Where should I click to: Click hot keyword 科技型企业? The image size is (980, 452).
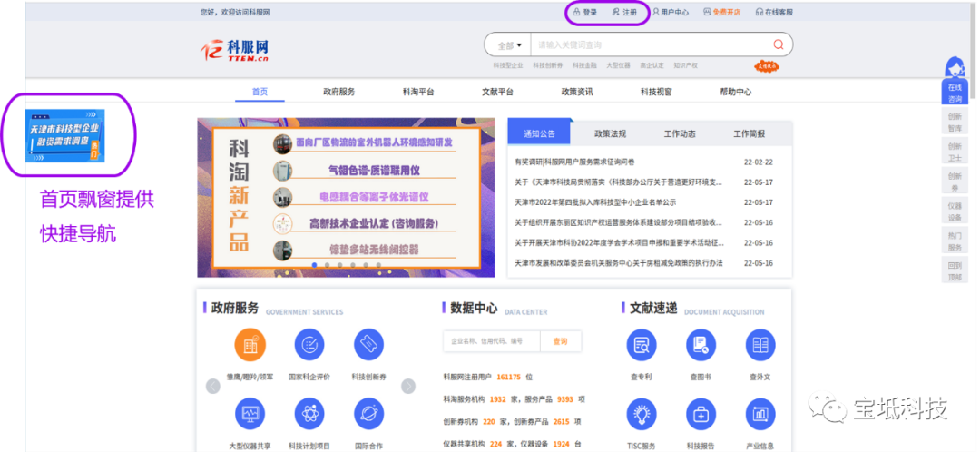click(507, 65)
